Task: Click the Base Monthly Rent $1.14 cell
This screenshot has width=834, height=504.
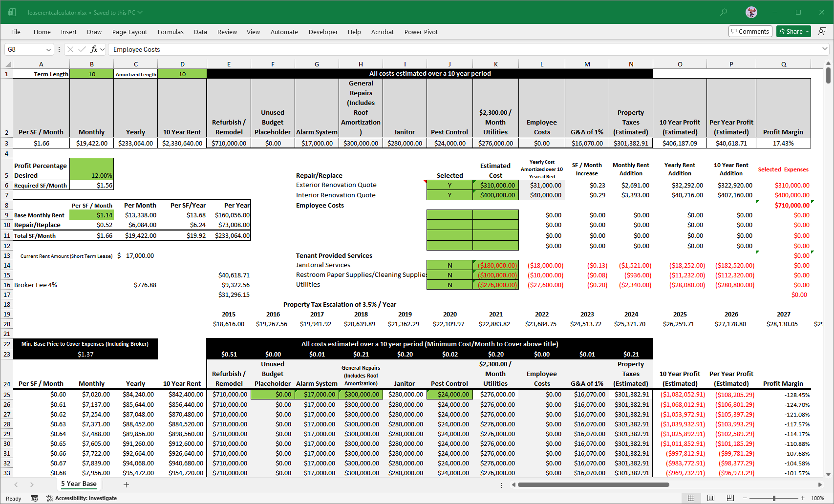Action: (91, 215)
